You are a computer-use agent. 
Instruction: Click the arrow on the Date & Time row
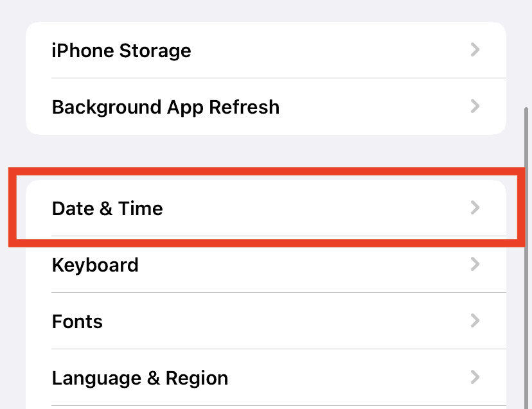[475, 207]
